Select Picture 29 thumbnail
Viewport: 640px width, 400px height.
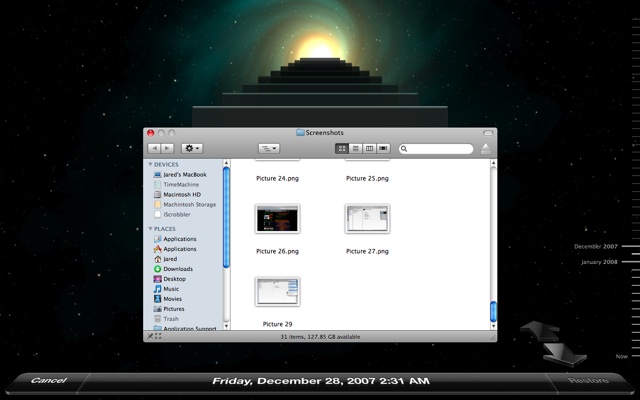pyautogui.click(x=278, y=291)
